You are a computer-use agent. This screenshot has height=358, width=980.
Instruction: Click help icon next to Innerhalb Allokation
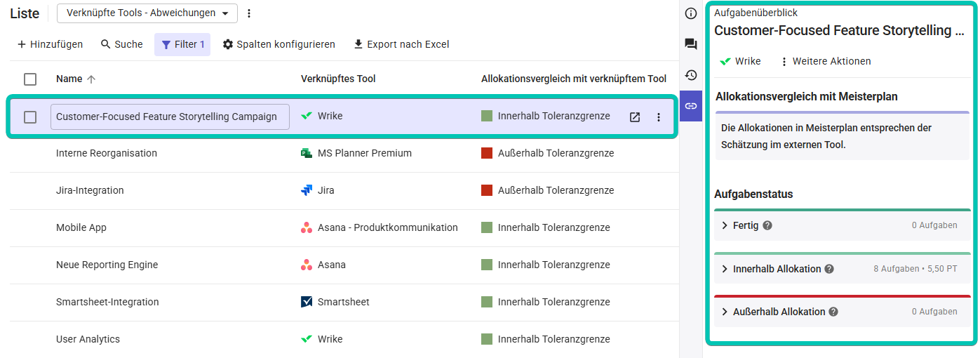pyautogui.click(x=829, y=269)
